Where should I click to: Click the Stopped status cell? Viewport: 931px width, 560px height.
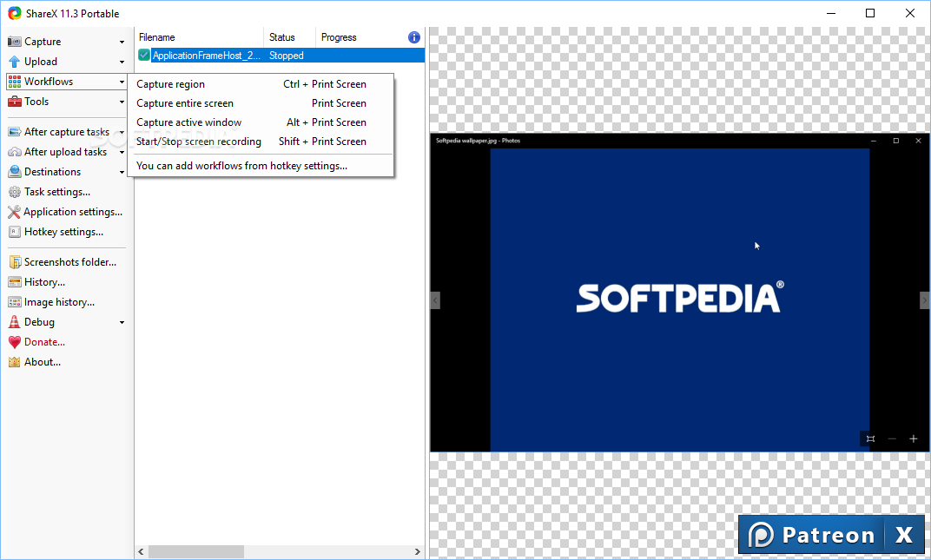(x=287, y=56)
